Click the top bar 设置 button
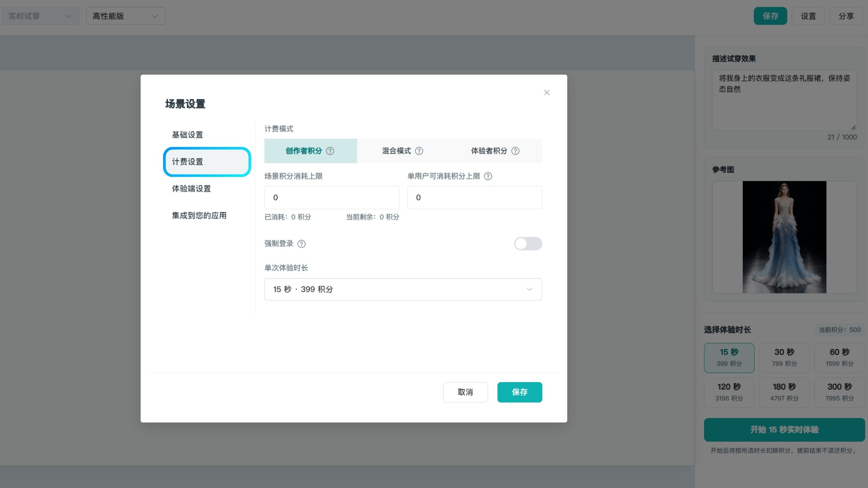 pyautogui.click(x=808, y=16)
